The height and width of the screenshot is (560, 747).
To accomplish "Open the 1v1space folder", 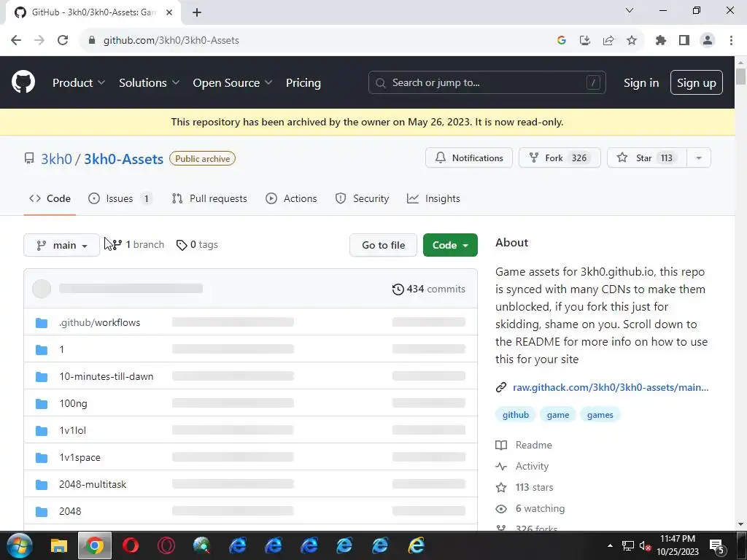I will pyautogui.click(x=80, y=458).
